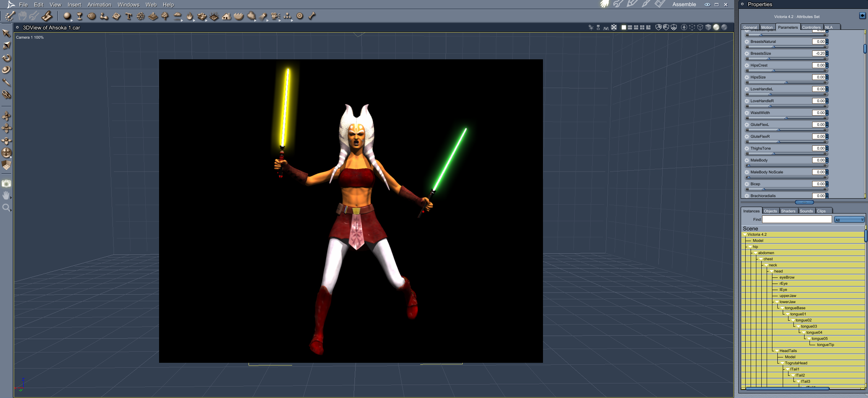The width and height of the screenshot is (868, 398).
Task: Switch viewport to four-pane grid layout
Action: tap(642, 27)
